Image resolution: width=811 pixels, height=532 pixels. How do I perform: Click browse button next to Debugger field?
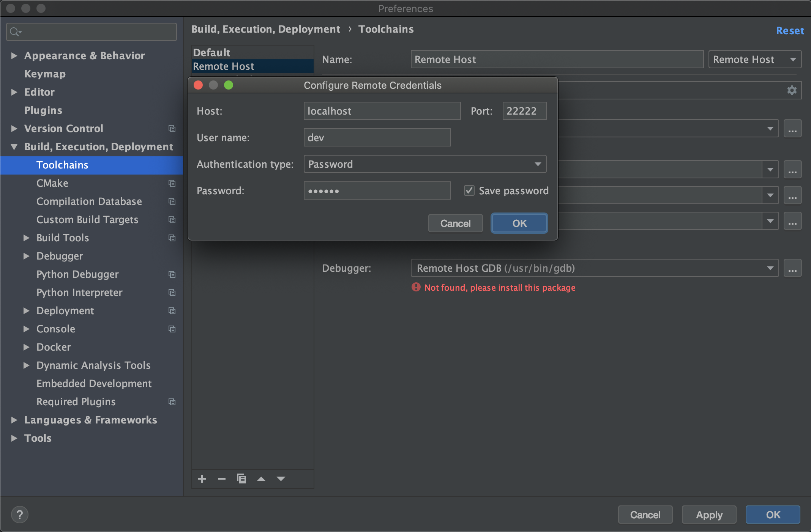[792, 268]
